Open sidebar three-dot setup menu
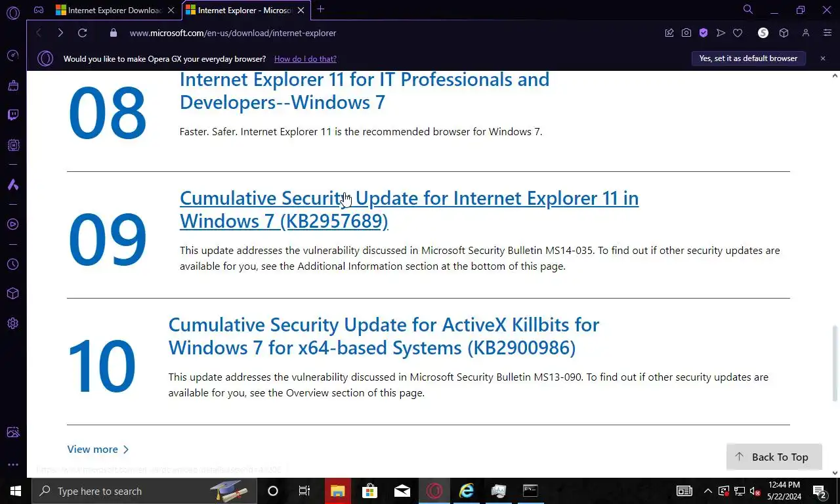Screen dimensions: 840x504 (12, 465)
